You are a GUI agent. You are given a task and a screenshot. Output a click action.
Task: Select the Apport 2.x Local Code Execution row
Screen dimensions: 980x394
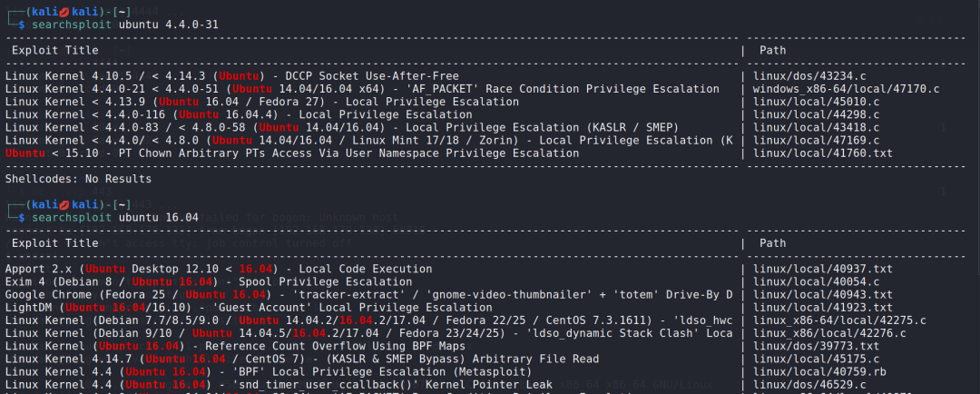point(219,270)
